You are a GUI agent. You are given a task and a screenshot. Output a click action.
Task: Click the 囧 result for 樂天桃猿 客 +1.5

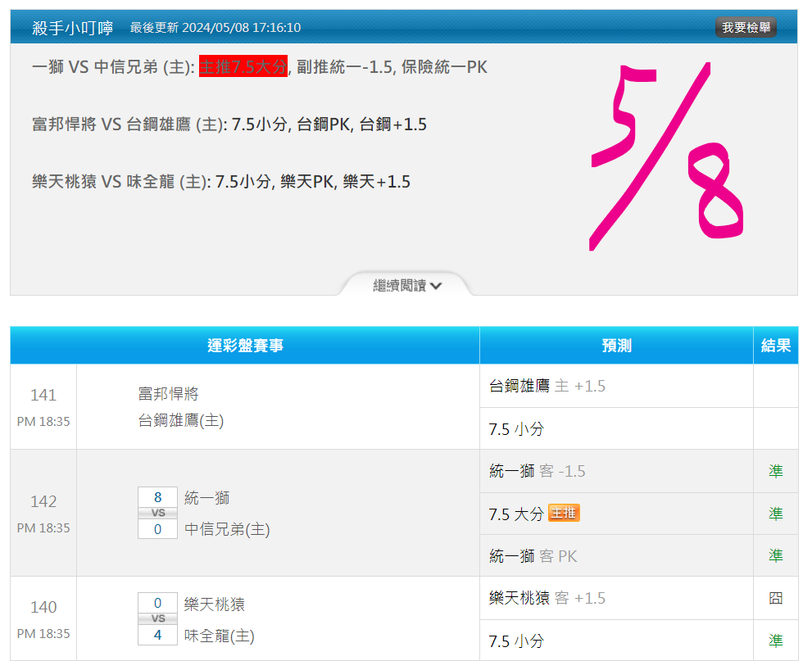pyautogui.click(x=776, y=598)
